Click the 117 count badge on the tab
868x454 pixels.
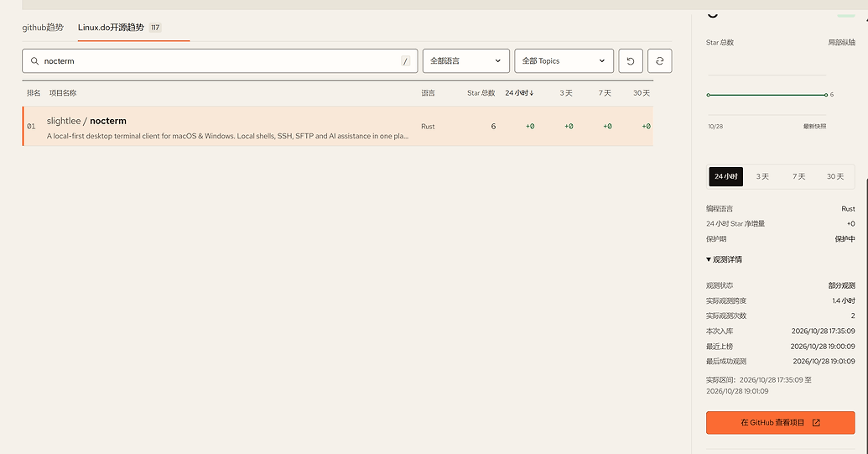coord(155,27)
